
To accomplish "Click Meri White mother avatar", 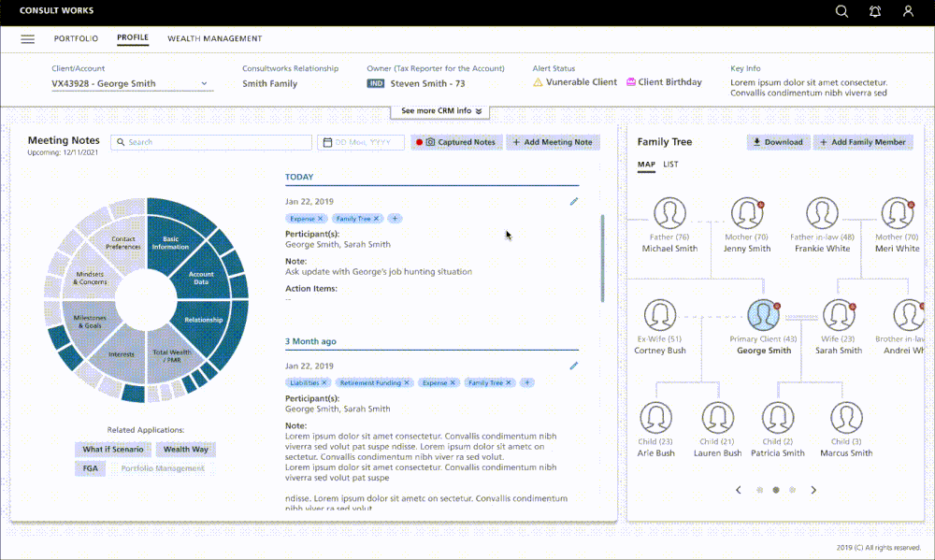I will (898, 213).
